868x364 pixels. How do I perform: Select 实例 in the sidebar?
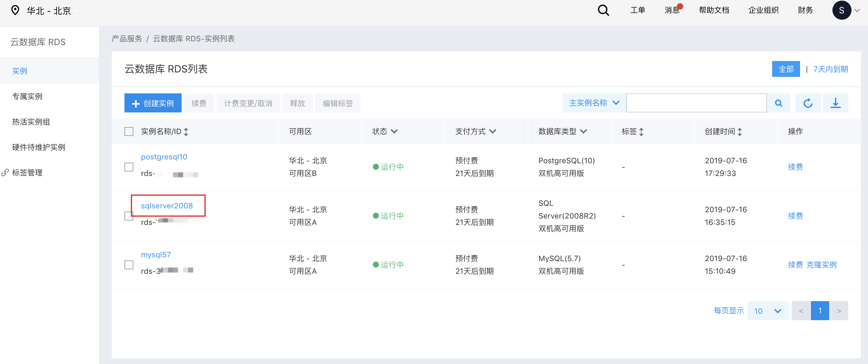coord(50,71)
